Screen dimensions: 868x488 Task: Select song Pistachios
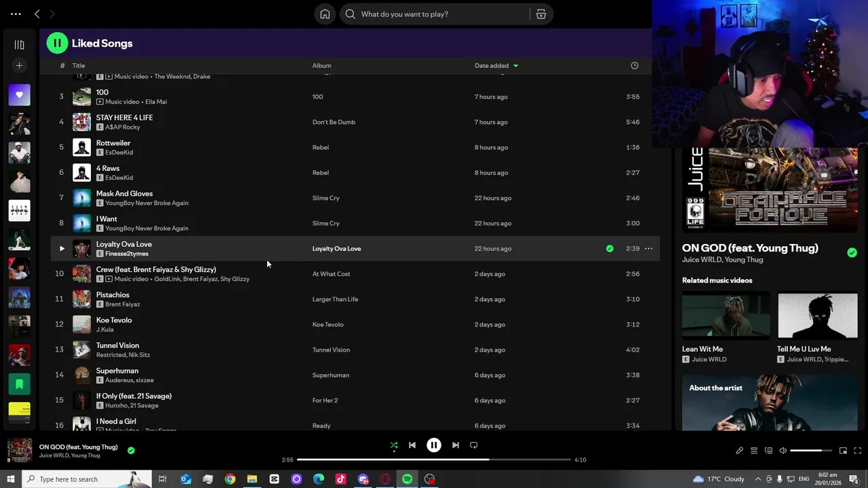[113, 295]
